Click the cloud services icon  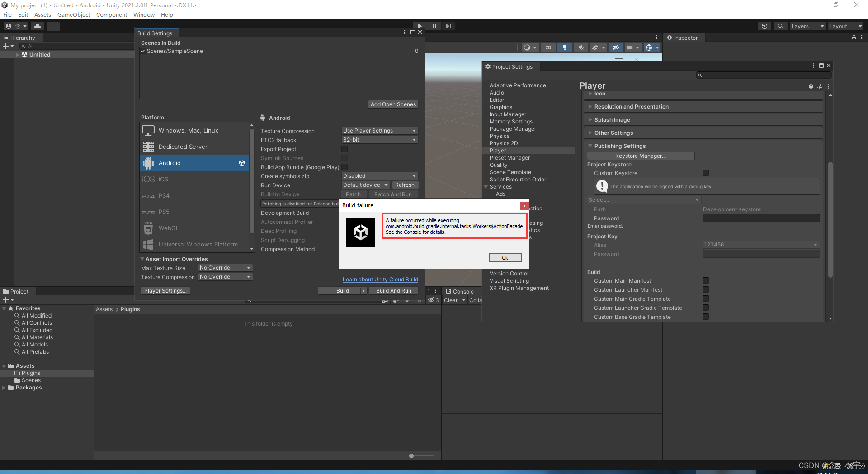coord(38,26)
